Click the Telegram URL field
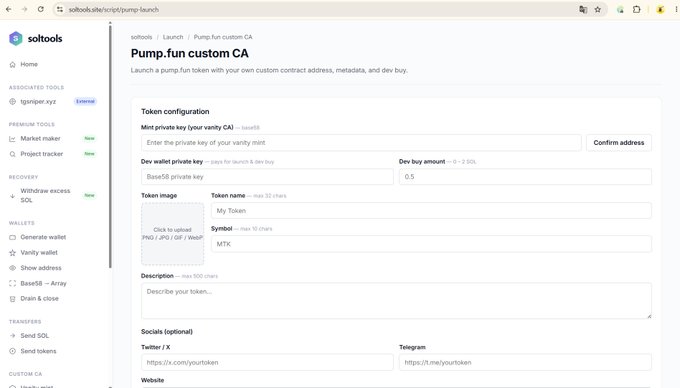 click(525, 362)
